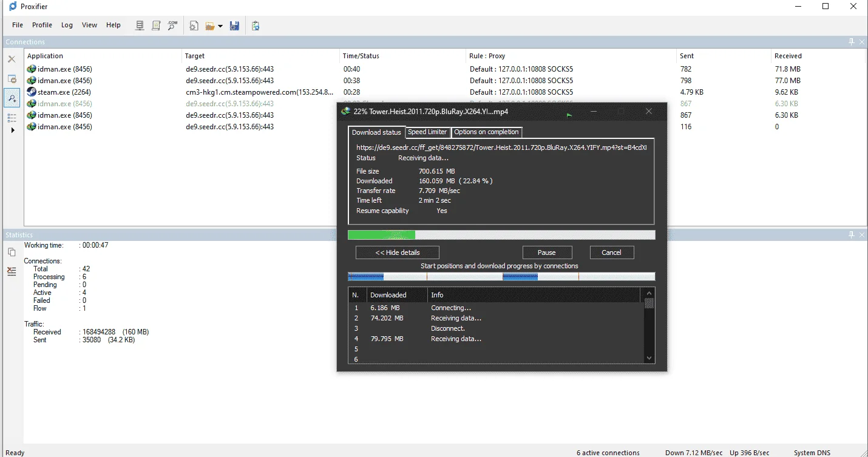Screen dimensions: 868x457
Task: Click the X icon in Connections sidebar
Action: coord(12,59)
